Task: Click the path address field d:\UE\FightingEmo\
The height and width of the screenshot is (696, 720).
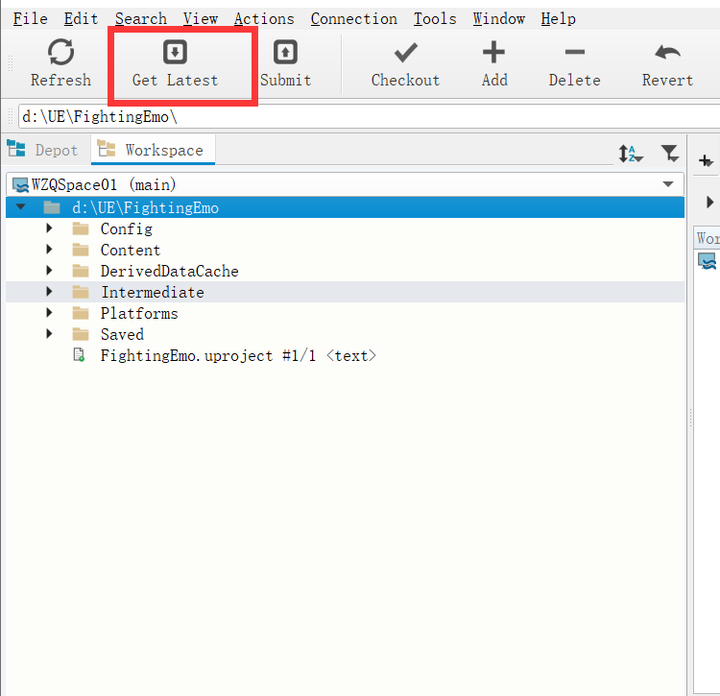Action: (369, 117)
